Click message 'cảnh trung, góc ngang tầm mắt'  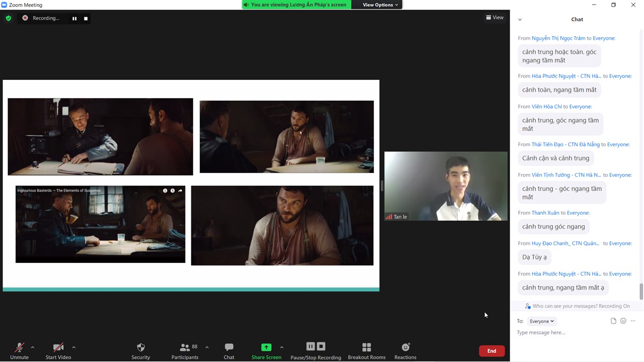tap(560, 124)
